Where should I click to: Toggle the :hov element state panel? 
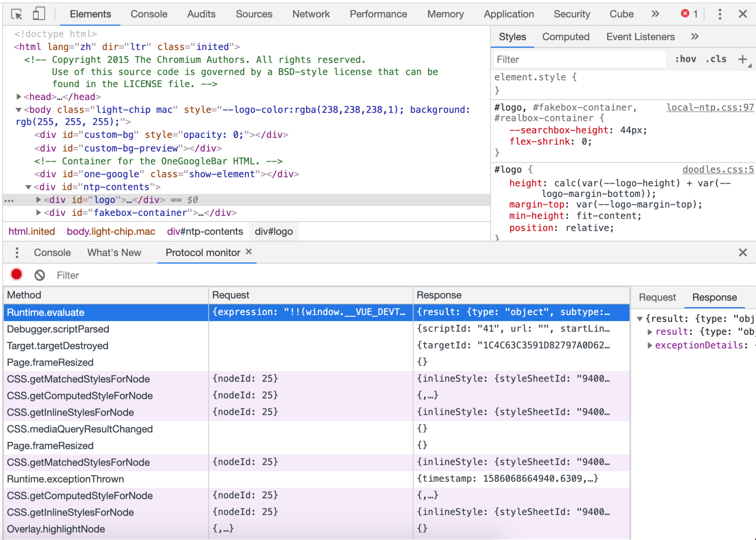(685, 59)
